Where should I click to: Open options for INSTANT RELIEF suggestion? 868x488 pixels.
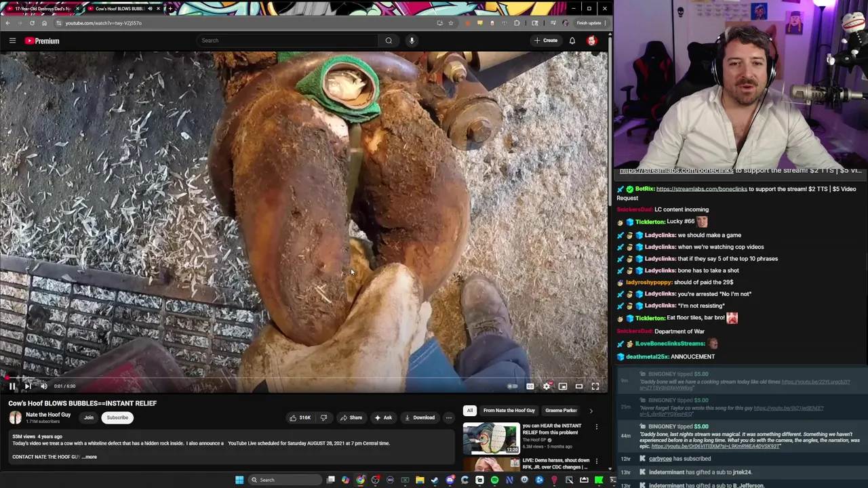coord(597,427)
